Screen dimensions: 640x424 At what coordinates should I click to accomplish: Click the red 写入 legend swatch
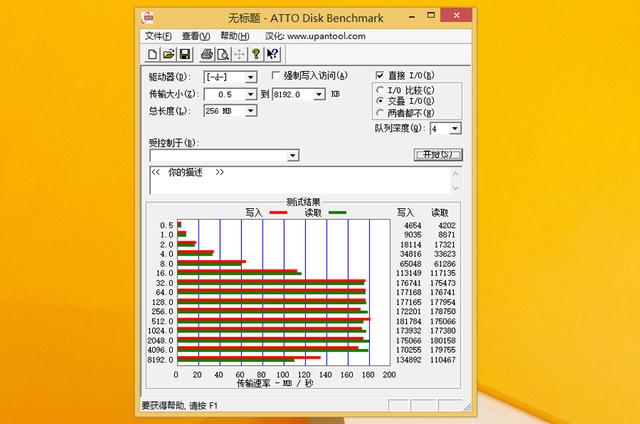pos(278,213)
